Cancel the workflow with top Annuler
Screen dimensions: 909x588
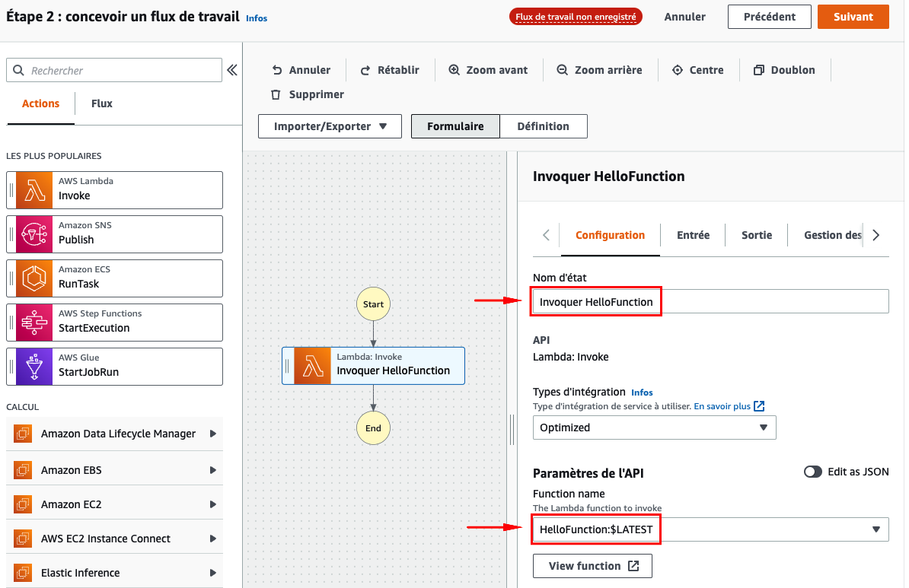(x=684, y=17)
